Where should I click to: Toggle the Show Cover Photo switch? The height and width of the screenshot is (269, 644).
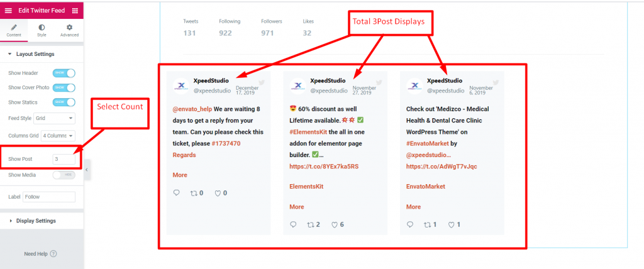[x=64, y=88]
